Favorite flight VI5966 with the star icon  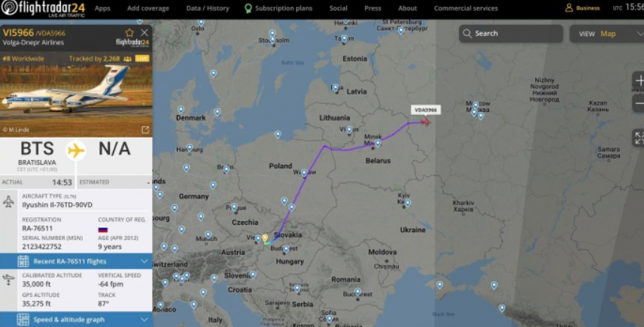(x=129, y=33)
